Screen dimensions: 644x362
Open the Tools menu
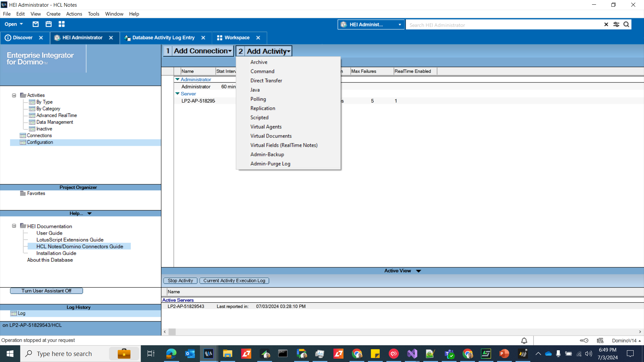94,14
